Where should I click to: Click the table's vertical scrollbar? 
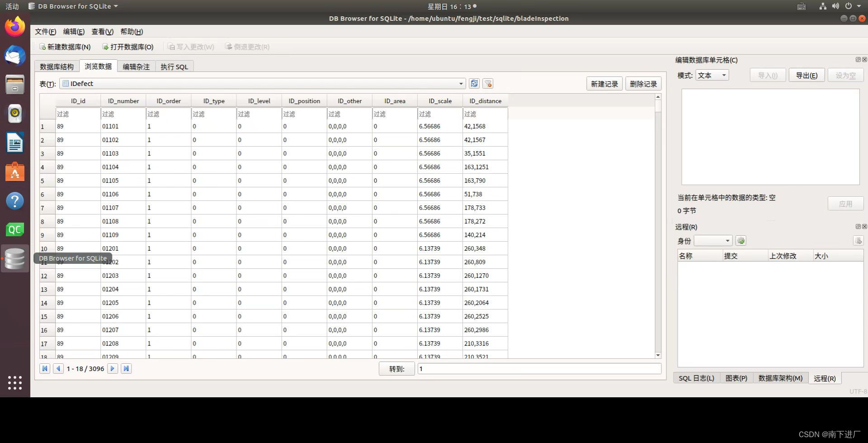pyautogui.click(x=658, y=226)
